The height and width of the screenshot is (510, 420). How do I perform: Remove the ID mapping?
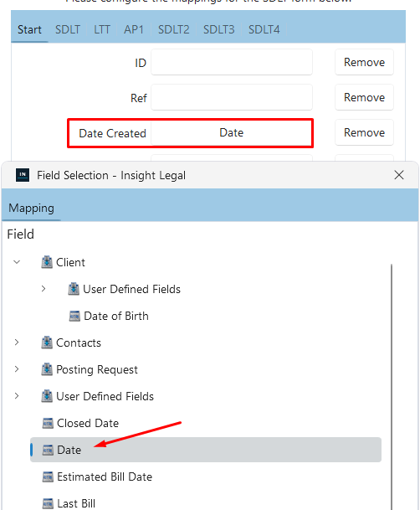click(364, 62)
